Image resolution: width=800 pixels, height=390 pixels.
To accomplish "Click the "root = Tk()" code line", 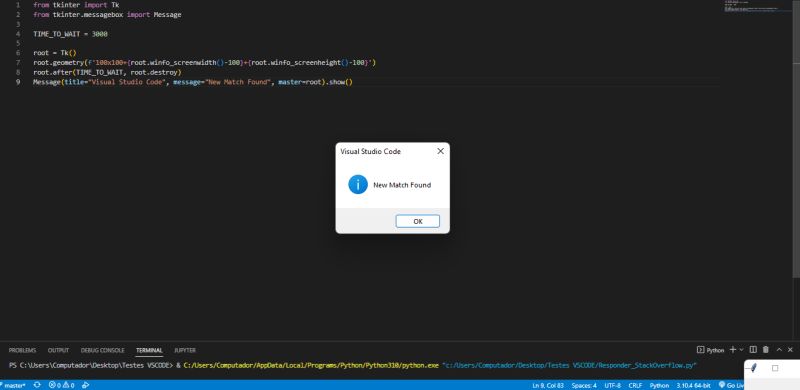I will [55, 53].
